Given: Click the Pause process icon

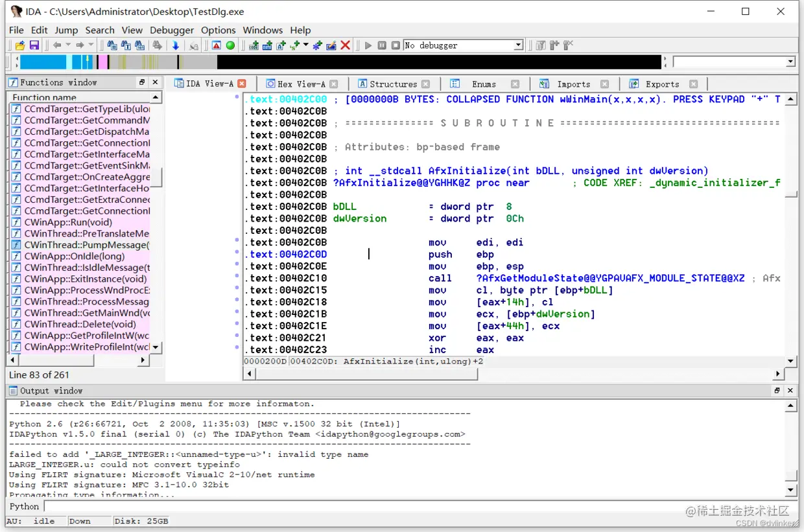Looking at the screenshot, I should (x=382, y=45).
